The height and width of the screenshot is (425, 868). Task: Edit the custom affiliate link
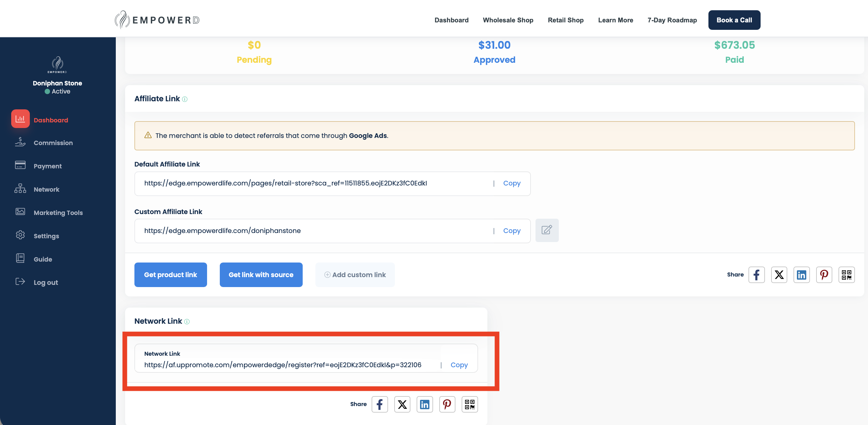(x=547, y=231)
